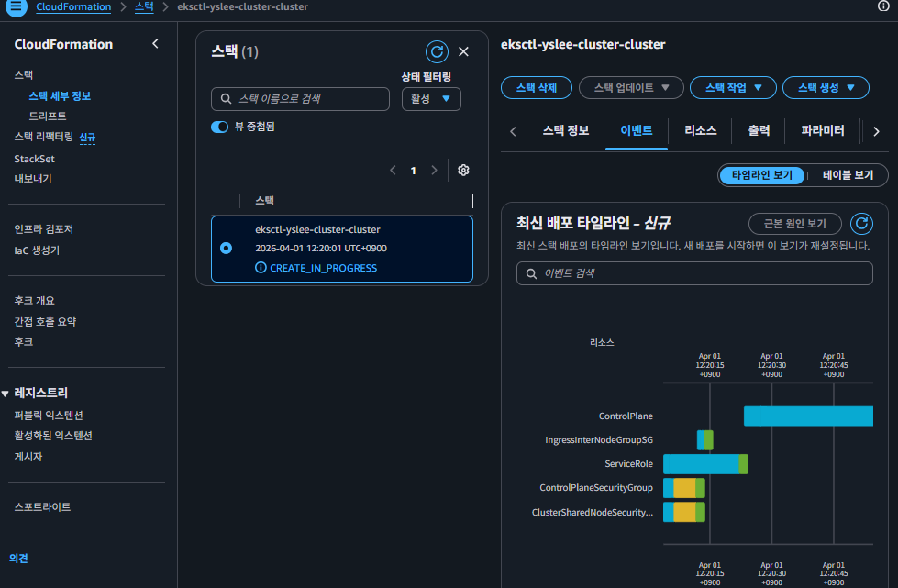Open stack list preferences gear
898x588 pixels.
463,170
